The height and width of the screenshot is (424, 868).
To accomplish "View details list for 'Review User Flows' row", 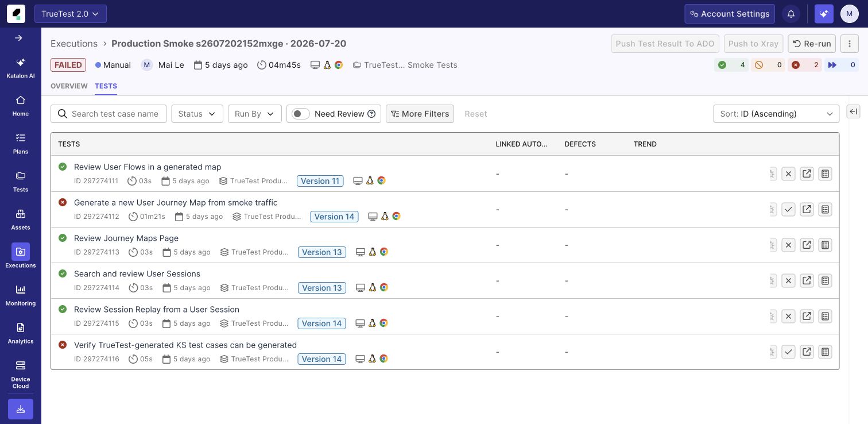I will click(825, 174).
